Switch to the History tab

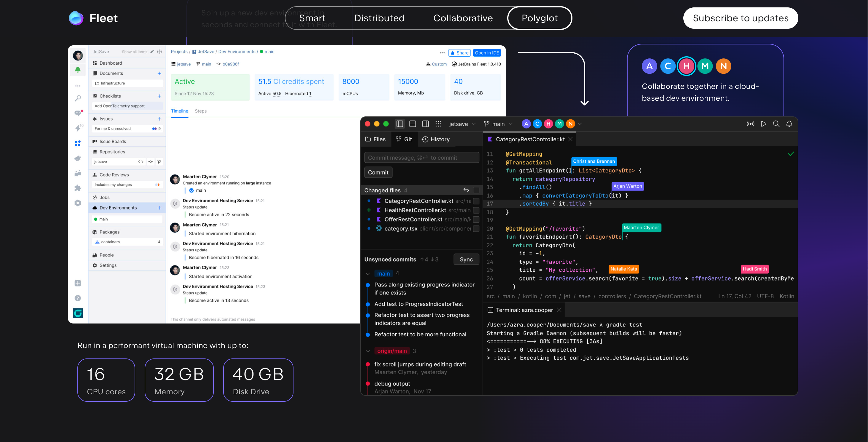tap(436, 139)
